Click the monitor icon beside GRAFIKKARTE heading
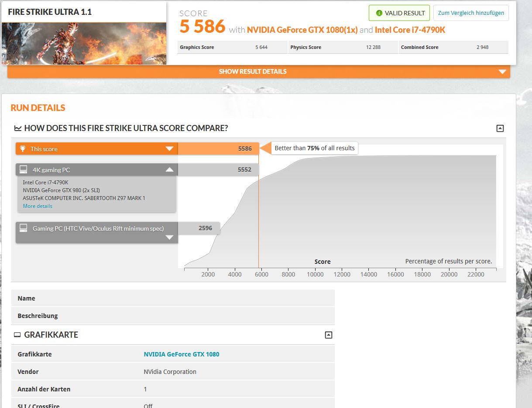Screen dimensions: 532x408 [x=17, y=335]
